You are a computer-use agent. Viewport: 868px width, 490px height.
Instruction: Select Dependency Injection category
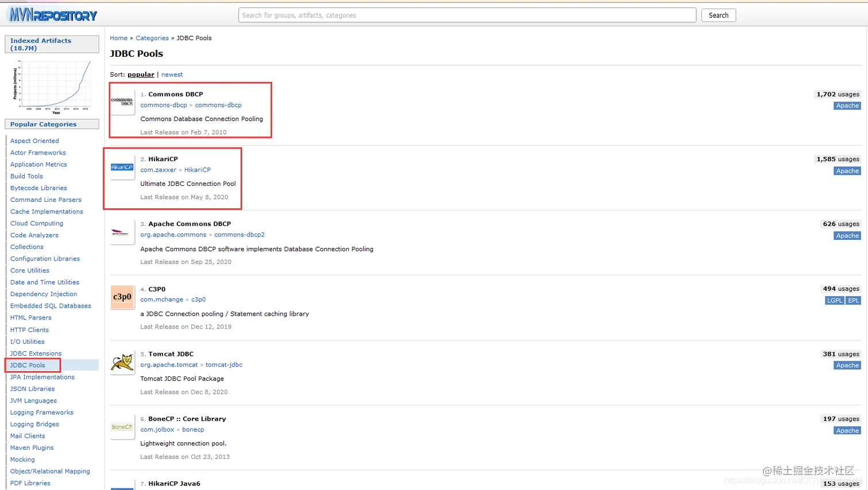coord(44,294)
